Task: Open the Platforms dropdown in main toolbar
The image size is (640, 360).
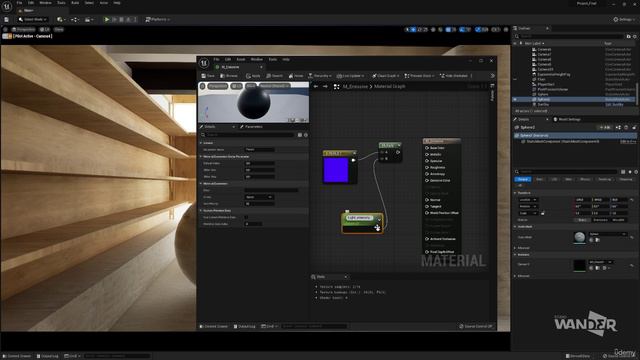Action: (x=158, y=19)
